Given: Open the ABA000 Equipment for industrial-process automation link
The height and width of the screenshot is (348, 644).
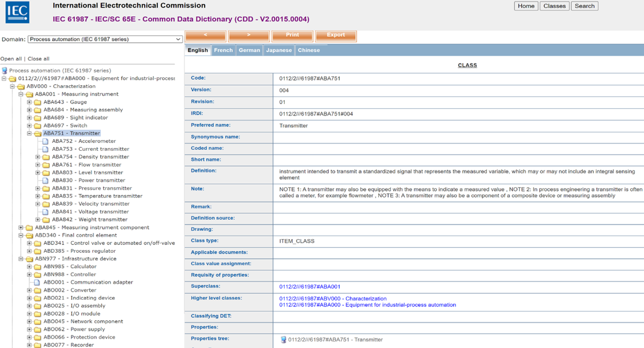Looking at the screenshot, I should pyautogui.click(x=368, y=305).
